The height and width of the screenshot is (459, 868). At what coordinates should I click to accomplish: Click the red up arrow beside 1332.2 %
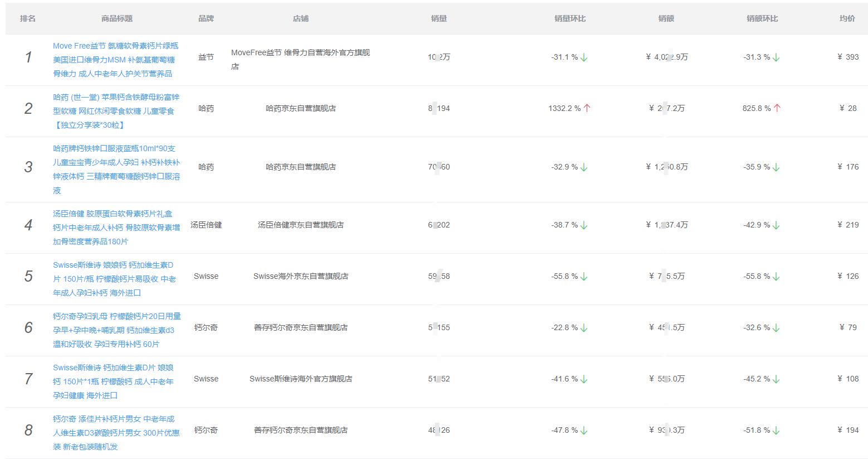(x=587, y=108)
